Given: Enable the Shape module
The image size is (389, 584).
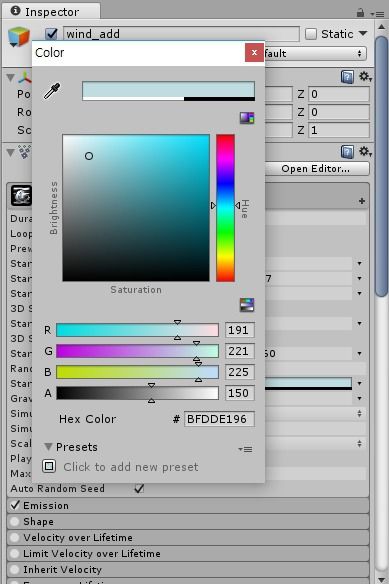Looking at the screenshot, I should tap(15, 521).
